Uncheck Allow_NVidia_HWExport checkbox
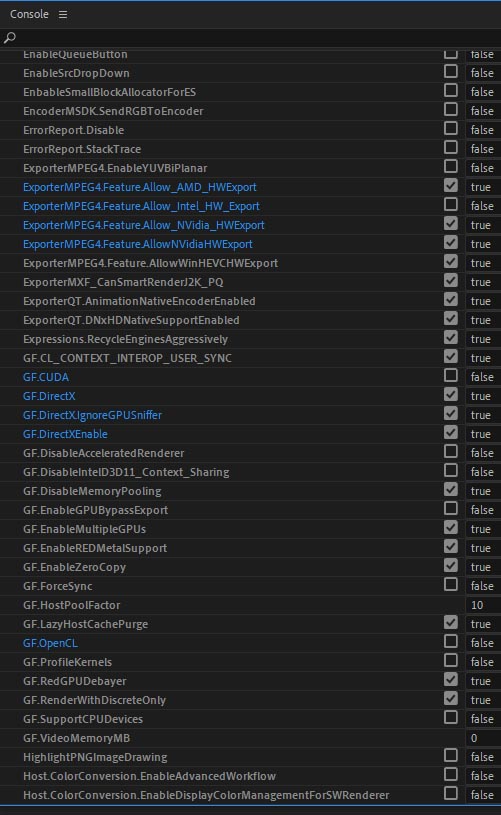The width and height of the screenshot is (501, 815). [451, 224]
